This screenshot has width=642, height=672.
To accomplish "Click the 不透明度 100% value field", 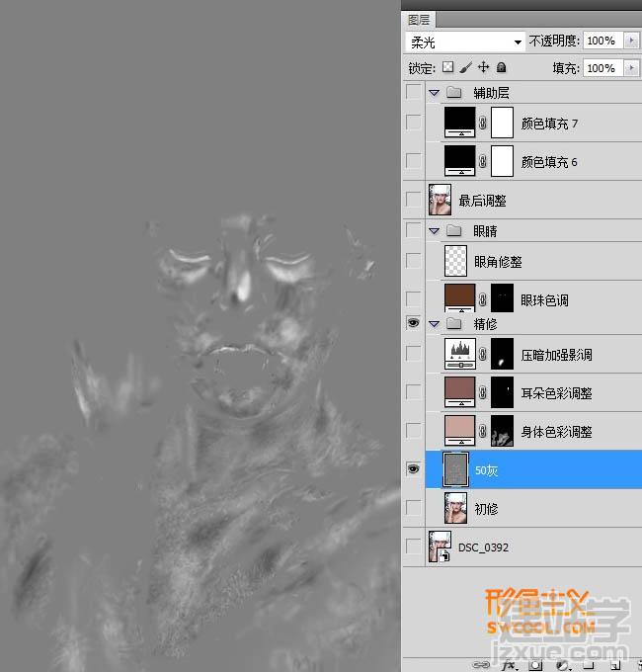I will coord(603,41).
